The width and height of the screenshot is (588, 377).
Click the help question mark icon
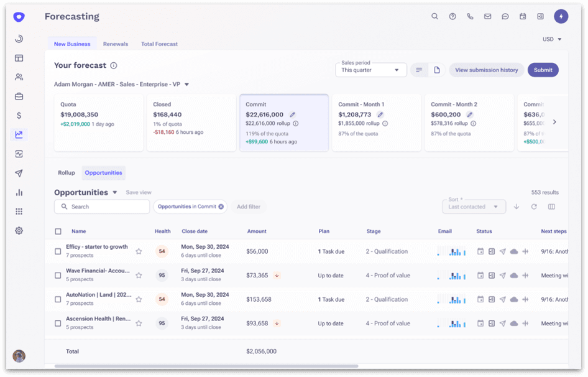[x=452, y=17]
